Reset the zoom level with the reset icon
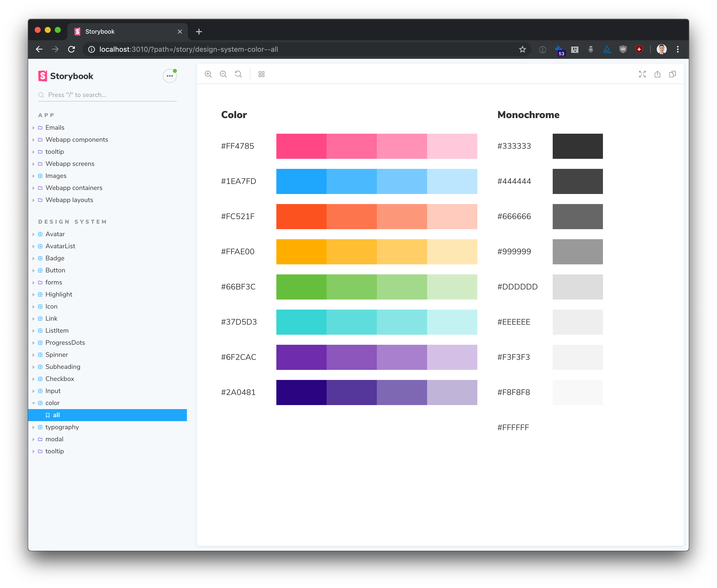Image resolution: width=717 pixels, height=588 pixels. point(238,74)
